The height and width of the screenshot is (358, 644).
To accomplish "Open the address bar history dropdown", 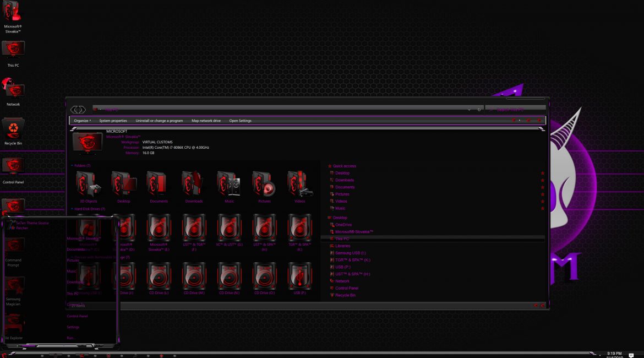I will [x=469, y=110].
